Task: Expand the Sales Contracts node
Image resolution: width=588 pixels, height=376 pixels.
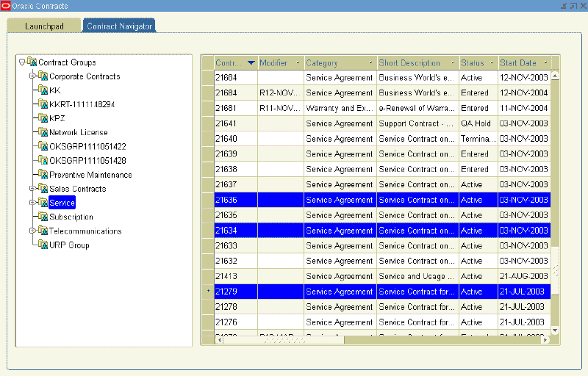Action: point(32,189)
